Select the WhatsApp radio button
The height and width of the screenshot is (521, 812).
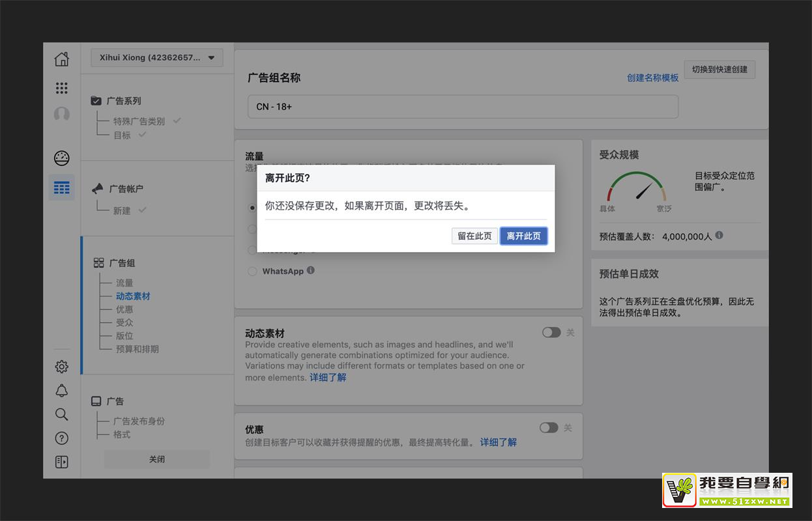[252, 272]
